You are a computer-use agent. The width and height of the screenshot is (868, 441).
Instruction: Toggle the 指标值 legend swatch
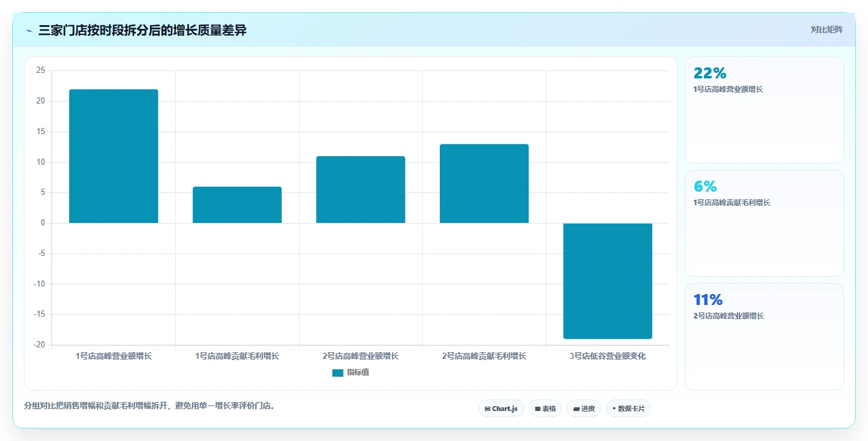(x=338, y=372)
